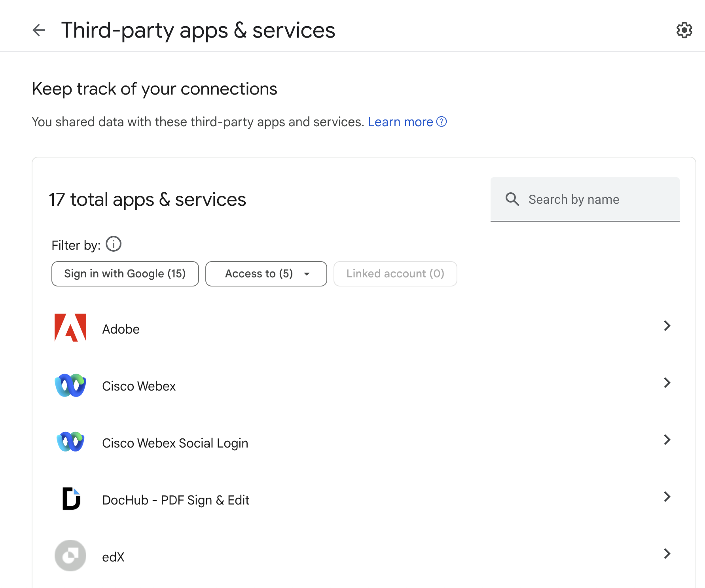This screenshot has width=705, height=588.
Task: Click the info icon next to Filter by
Action: point(113,244)
